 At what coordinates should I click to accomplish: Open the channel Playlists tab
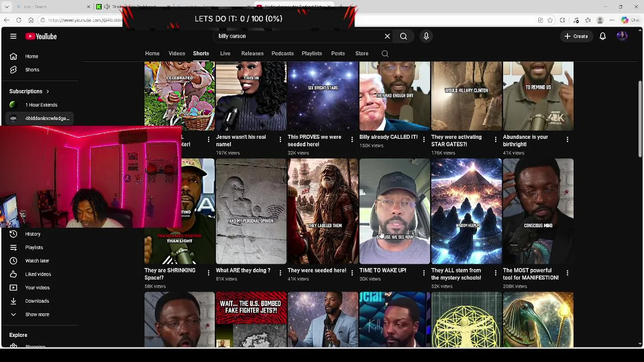coord(311,53)
